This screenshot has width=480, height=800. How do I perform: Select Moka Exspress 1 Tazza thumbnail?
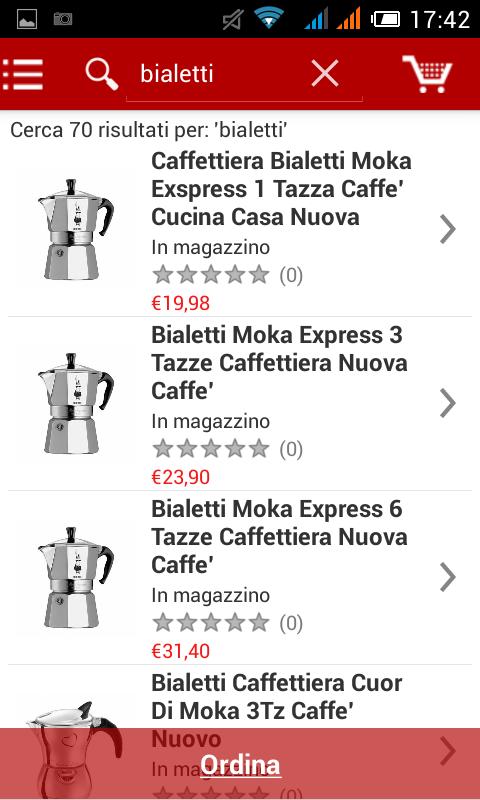75,229
